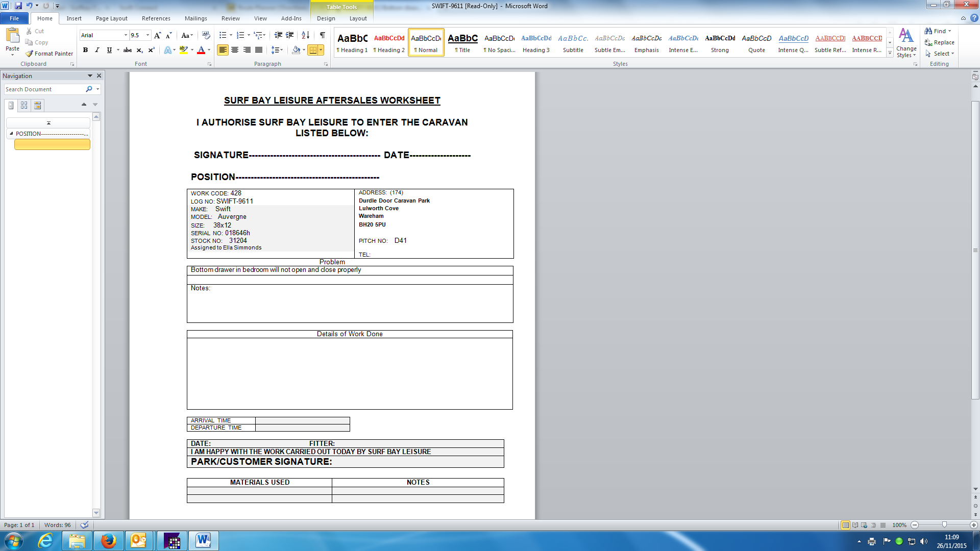Select center text alignment icon
This screenshot has height=551, width=980.
[x=235, y=50]
